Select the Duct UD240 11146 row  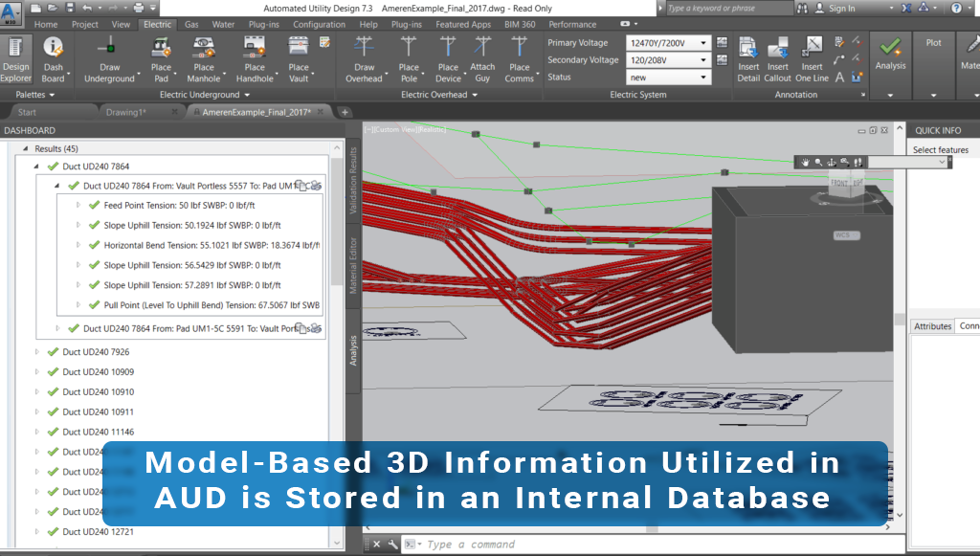(99, 432)
